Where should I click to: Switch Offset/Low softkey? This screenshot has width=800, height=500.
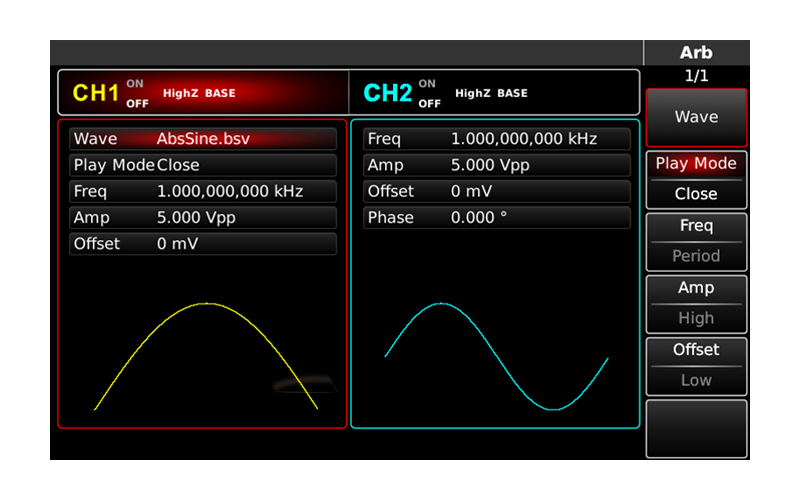[696, 366]
